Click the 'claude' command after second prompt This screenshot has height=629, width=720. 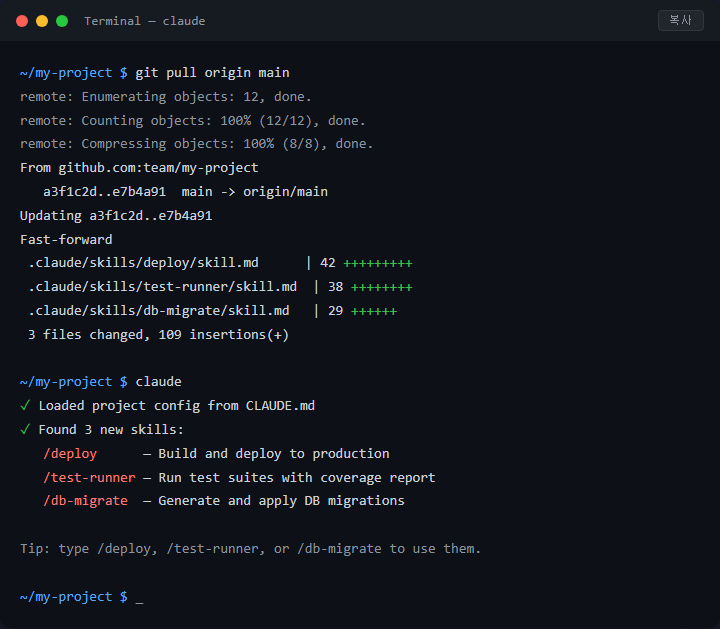[158, 382]
